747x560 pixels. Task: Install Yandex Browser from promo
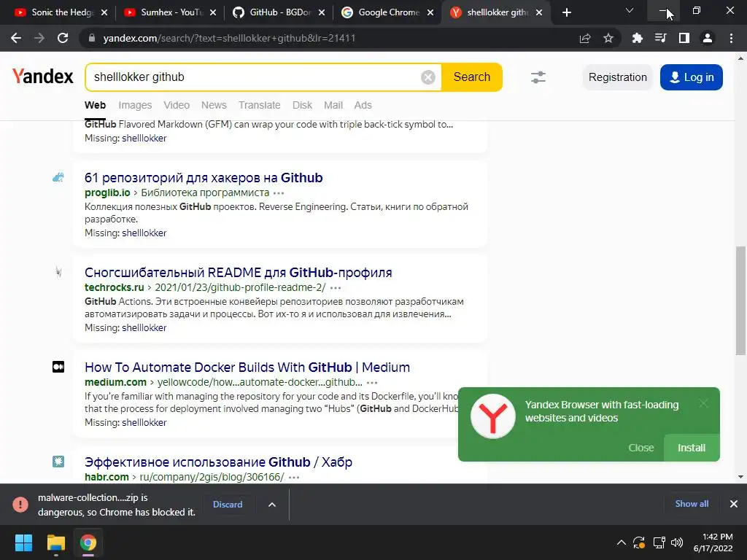click(x=692, y=448)
